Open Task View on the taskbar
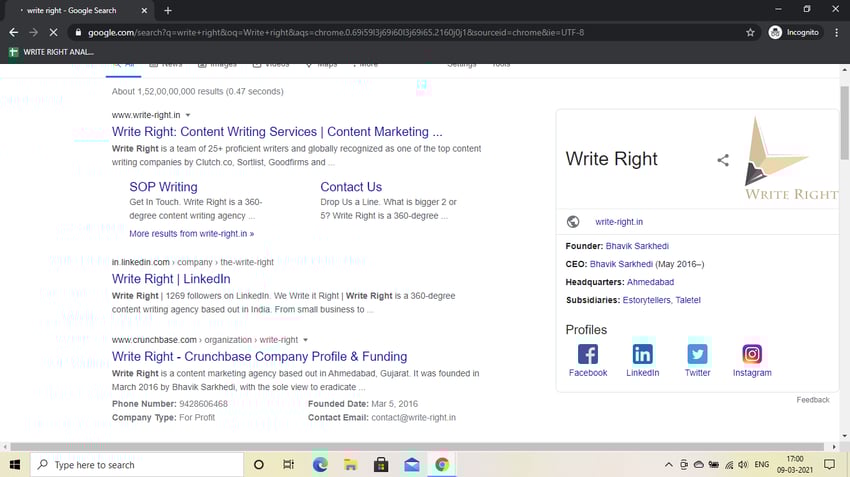The height and width of the screenshot is (477, 850). [x=288, y=465]
